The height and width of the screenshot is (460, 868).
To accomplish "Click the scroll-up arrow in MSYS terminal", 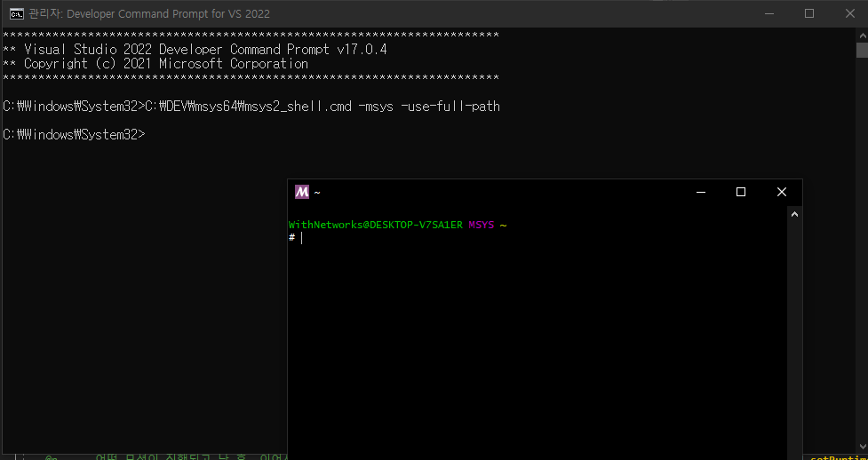I will pyautogui.click(x=794, y=214).
